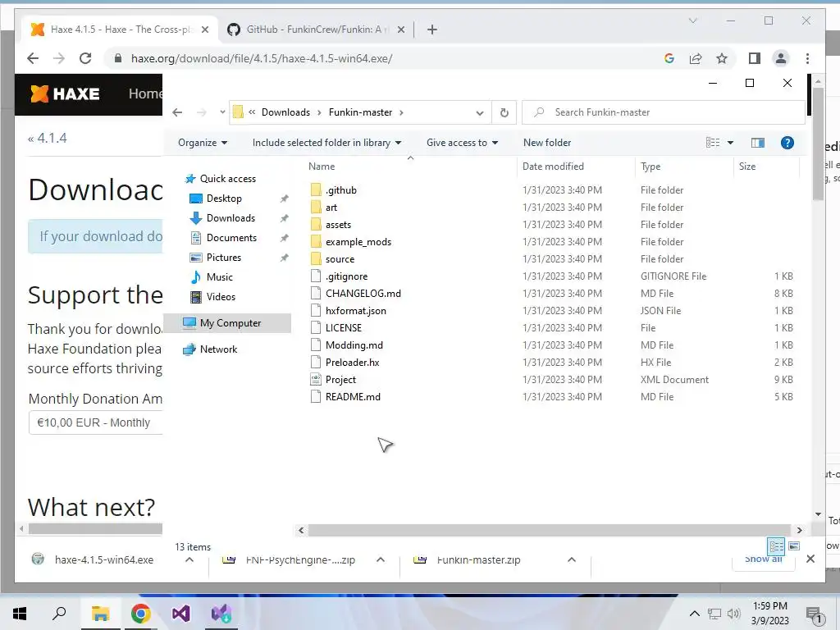Sort by the Size column header

click(746, 167)
